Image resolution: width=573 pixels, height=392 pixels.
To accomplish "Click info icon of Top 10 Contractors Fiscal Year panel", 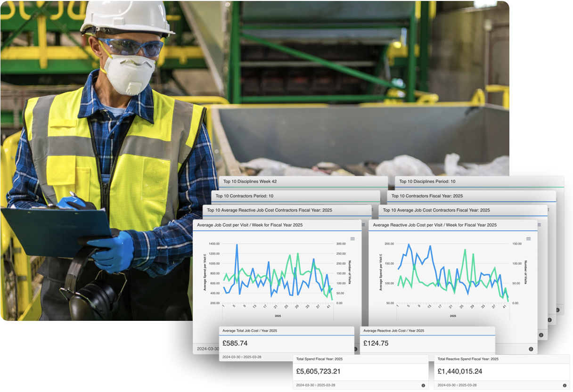I will (549, 320).
